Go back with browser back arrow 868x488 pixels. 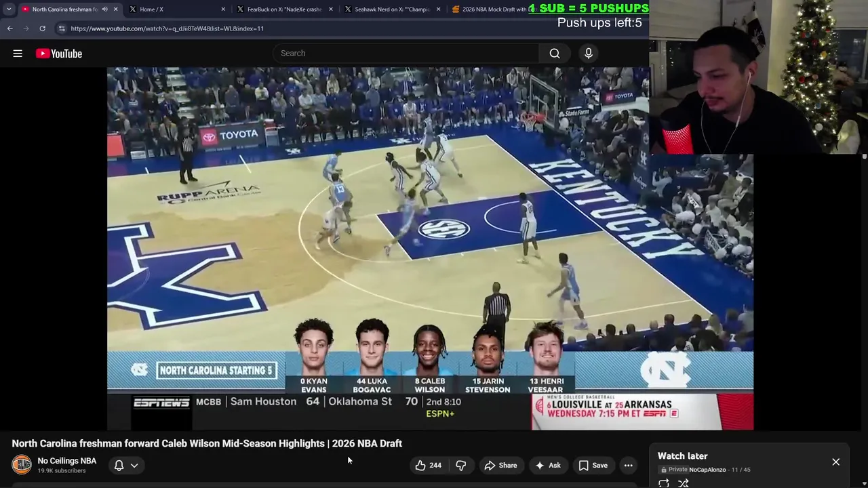[10, 28]
